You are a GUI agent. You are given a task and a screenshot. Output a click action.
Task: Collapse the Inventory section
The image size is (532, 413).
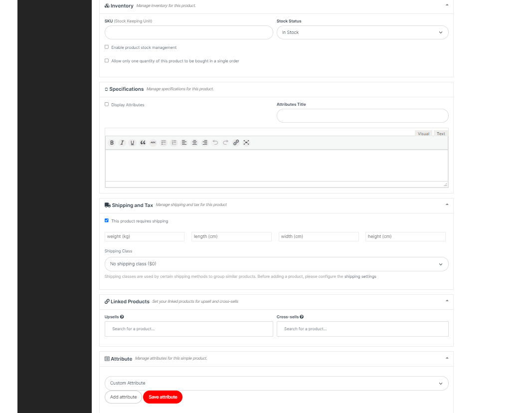point(447,5)
